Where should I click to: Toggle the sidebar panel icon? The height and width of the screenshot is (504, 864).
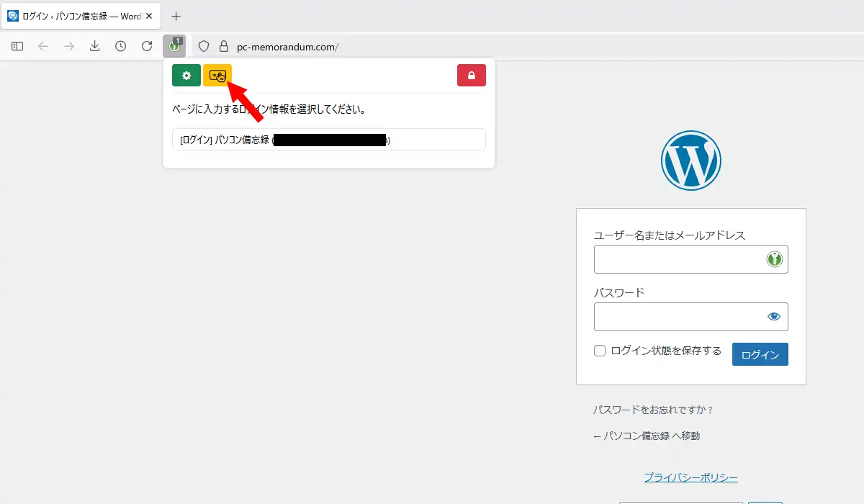(17, 46)
